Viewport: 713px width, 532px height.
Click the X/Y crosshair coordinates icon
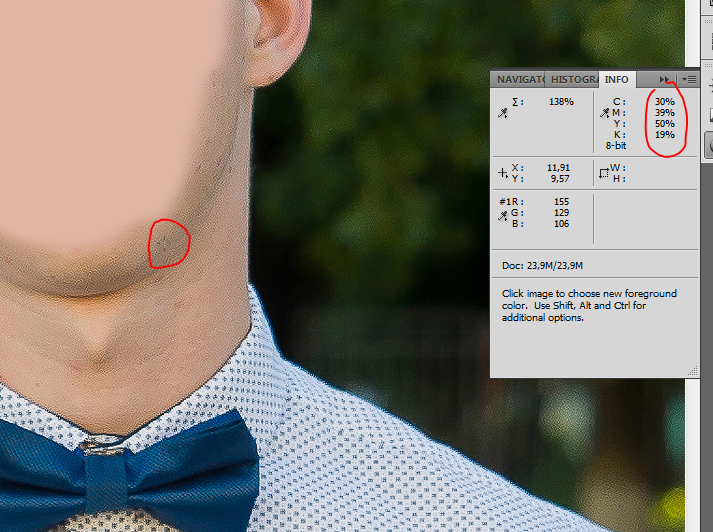(502, 173)
